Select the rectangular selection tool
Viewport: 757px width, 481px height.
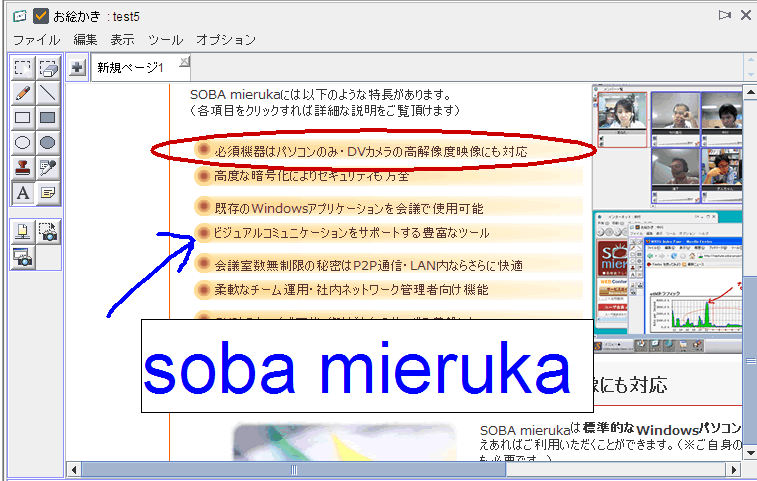coord(23,68)
